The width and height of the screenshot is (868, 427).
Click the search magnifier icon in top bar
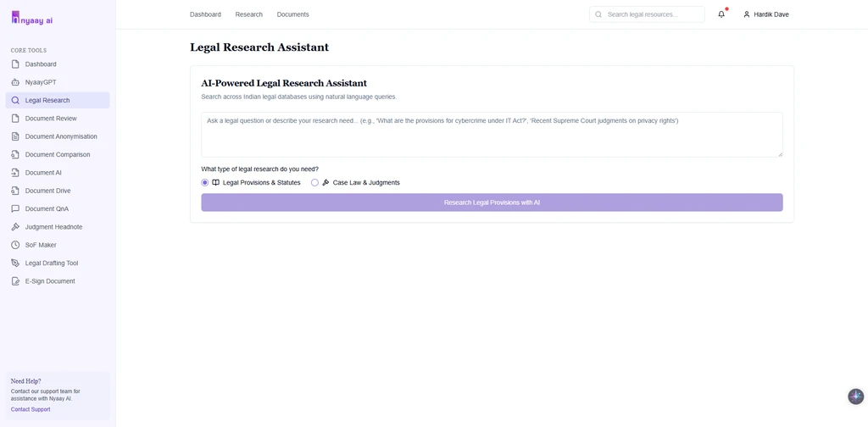coord(598,14)
